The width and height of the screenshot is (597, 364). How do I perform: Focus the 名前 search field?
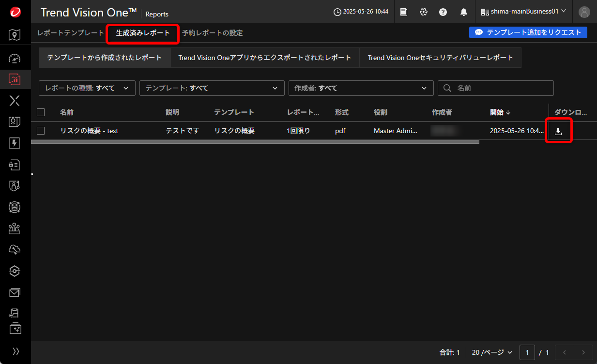pyautogui.click(x=496, y=88)
